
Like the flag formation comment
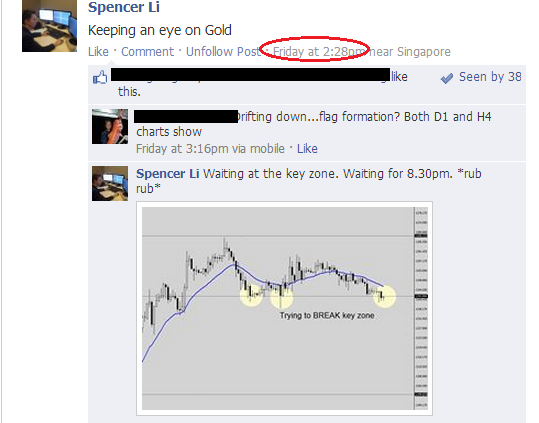(x=307, y=149)
